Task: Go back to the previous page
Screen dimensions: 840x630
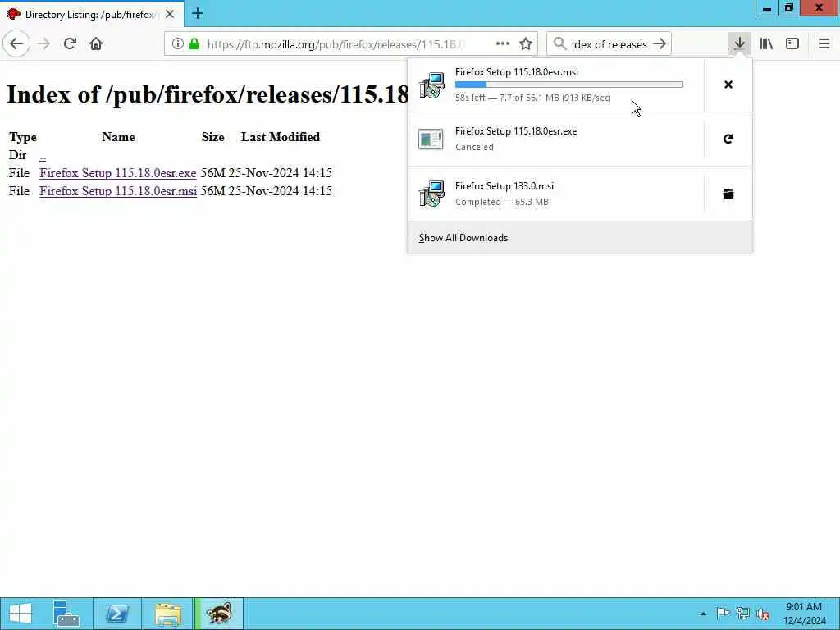Action: tap(16, 44)
